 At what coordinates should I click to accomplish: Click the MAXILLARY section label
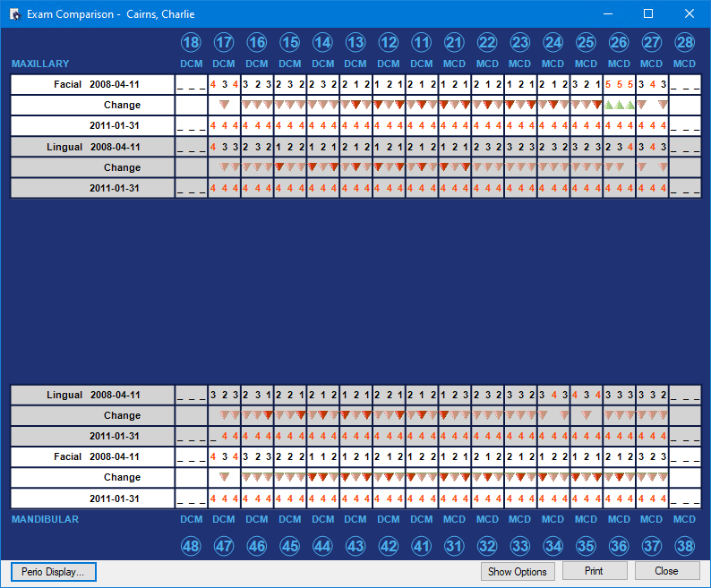tap(40, 64)
